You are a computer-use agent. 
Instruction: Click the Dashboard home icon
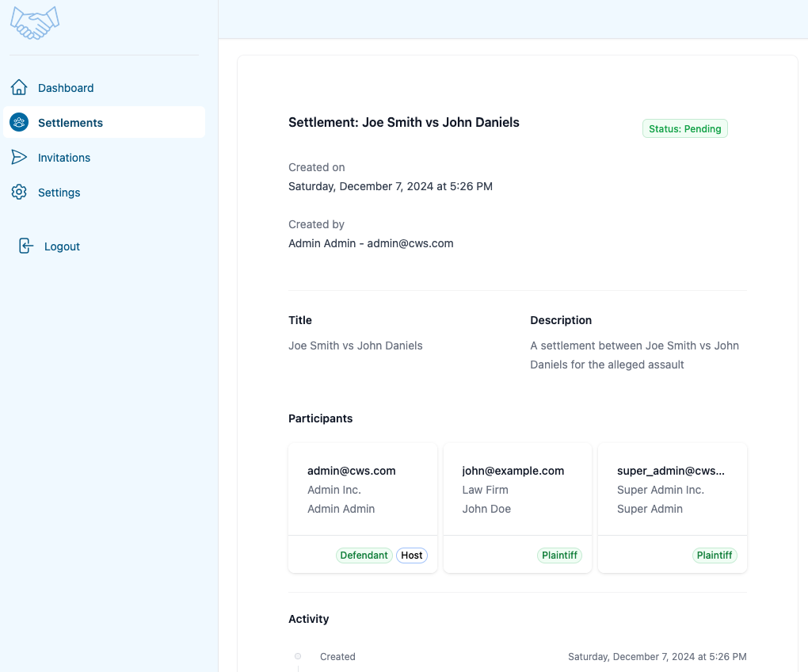coord(19,88)
